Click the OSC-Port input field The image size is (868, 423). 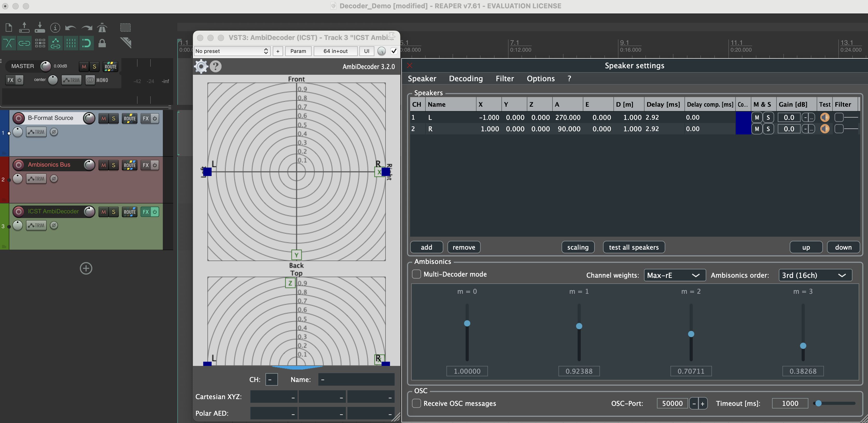tap(672, 404)
